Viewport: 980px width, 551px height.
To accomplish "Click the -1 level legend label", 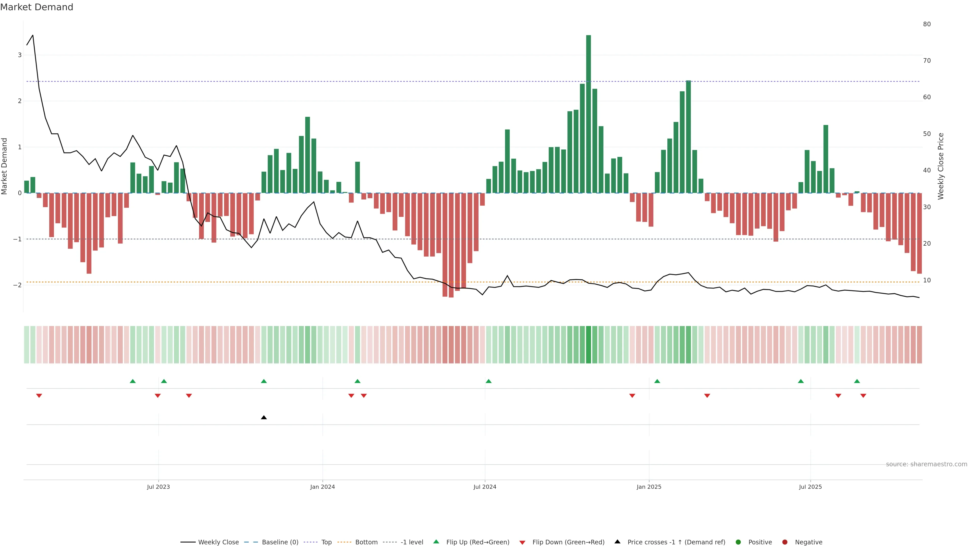I will (412, 542).
